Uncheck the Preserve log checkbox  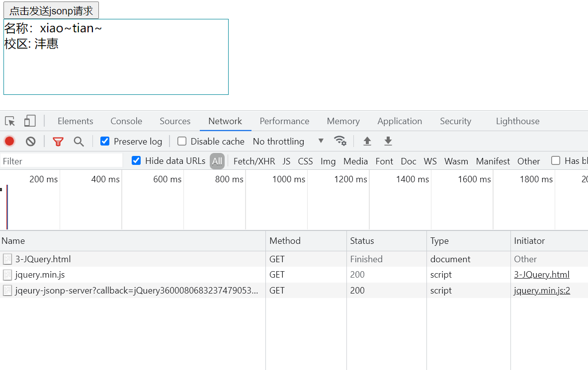point(105,142)
